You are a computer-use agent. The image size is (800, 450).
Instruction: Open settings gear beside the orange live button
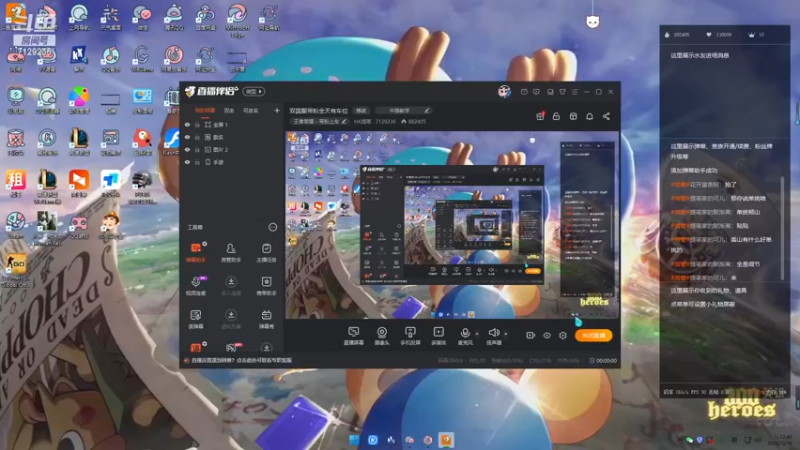pos(563,335)
